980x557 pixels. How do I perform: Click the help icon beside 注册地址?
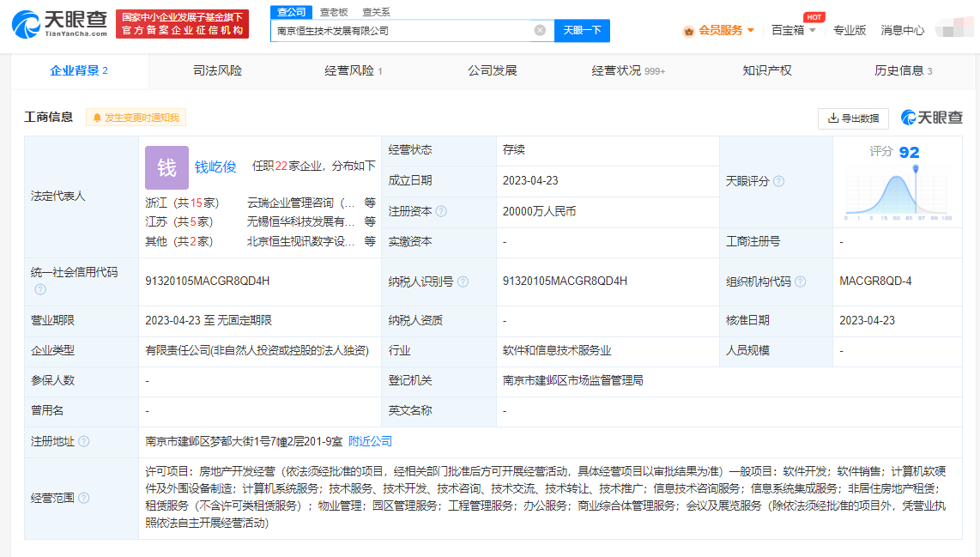[x=84, y=441]
